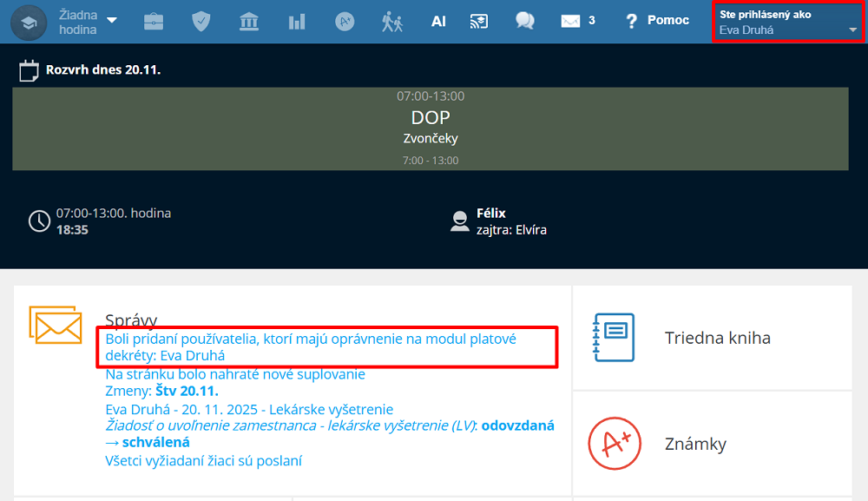868x501 pixels.
Task: Open the Známky tile
Action: coord(712,444)
